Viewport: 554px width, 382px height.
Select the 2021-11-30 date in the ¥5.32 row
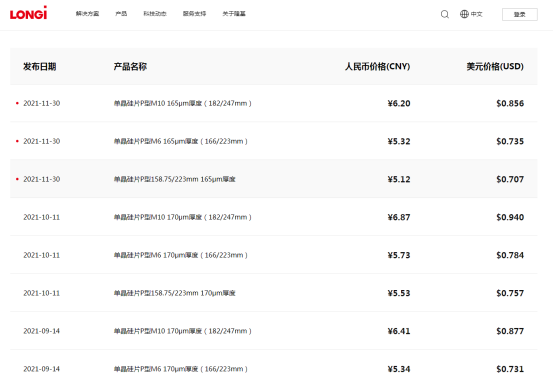pos(42,141)
